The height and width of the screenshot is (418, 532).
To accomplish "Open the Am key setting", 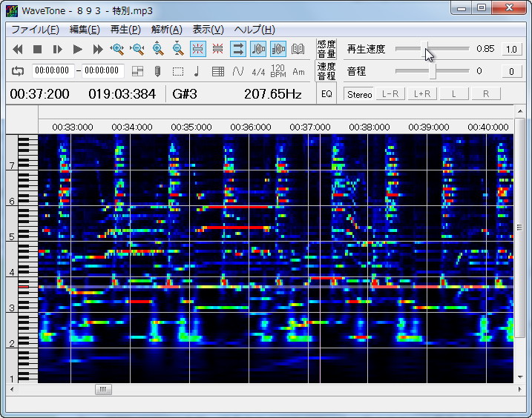I will pos(298,72).
